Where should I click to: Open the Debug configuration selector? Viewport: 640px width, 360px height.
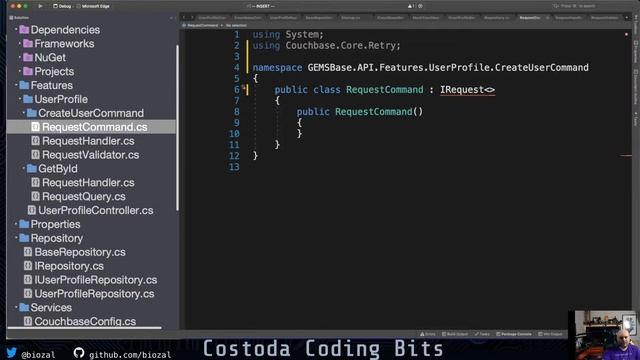coord(62,6)
